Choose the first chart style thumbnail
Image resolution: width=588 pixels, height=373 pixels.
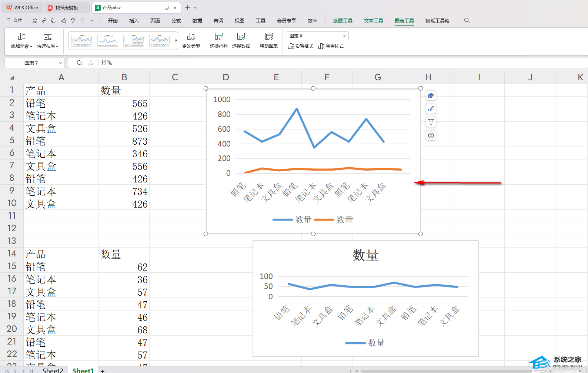(x=82, y=40)
